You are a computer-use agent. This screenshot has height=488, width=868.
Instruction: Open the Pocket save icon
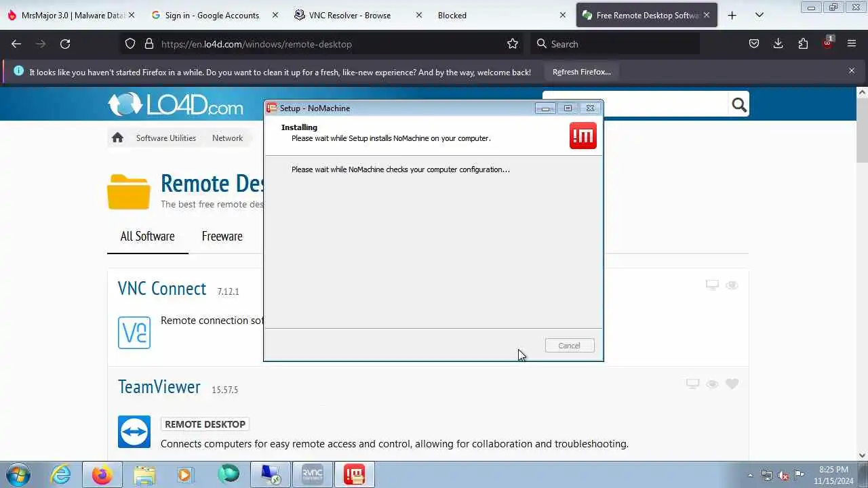[x=753, y=43]
